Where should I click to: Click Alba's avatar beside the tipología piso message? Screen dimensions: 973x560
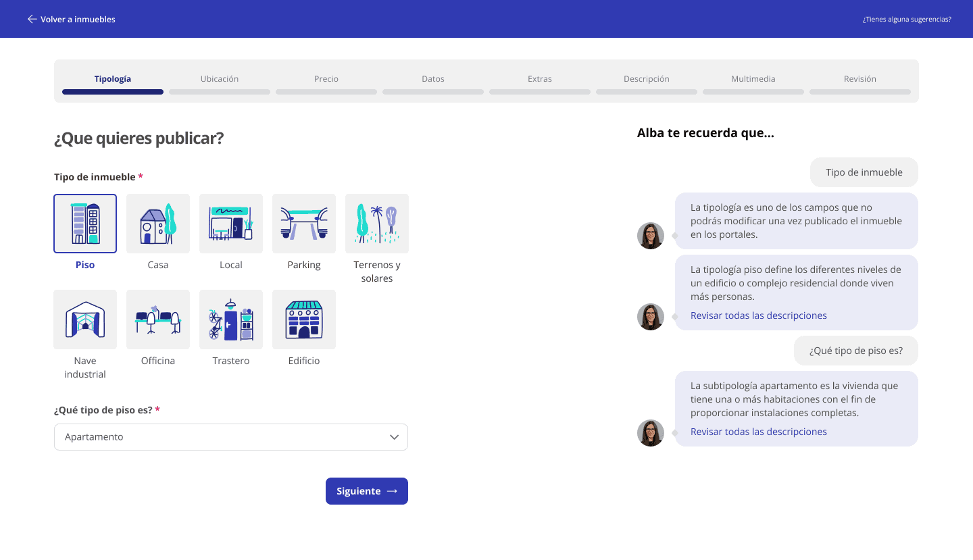point(651,317)
